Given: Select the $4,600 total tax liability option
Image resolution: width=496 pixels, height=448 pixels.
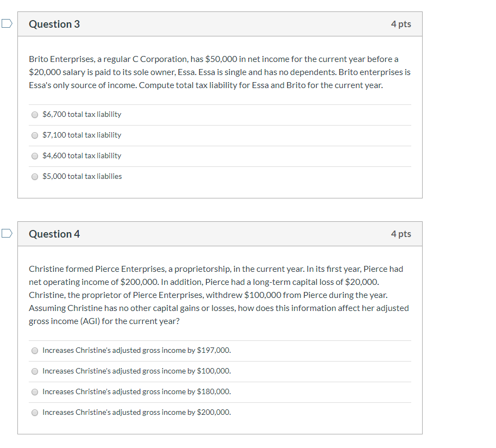Looking at the screenshot, I should point(34,156).
